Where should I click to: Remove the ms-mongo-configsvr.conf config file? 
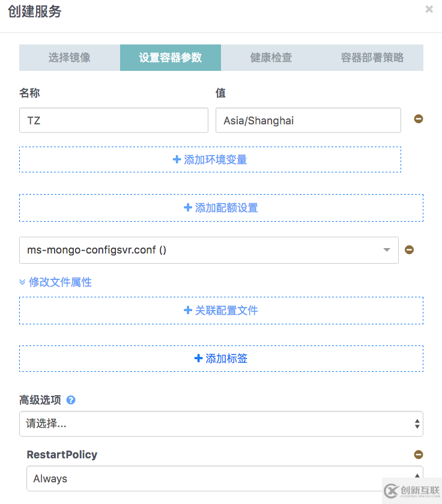pyautogui.click(x=410, y=250)
